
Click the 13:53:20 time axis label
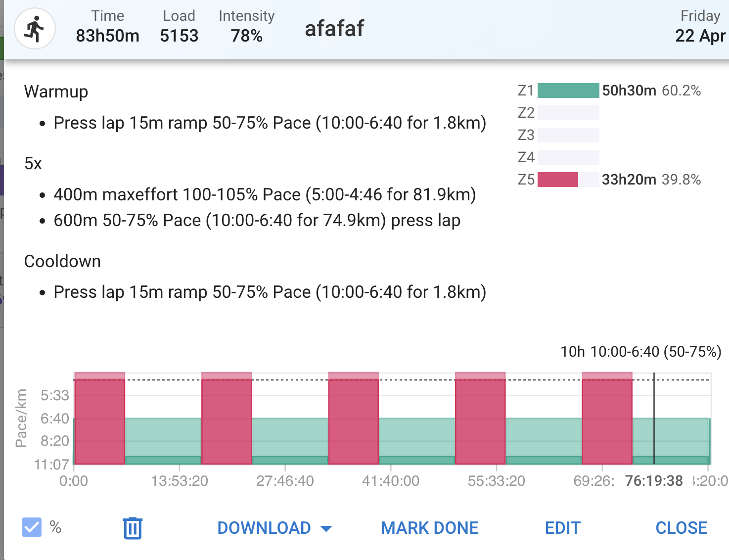point(180,481)
